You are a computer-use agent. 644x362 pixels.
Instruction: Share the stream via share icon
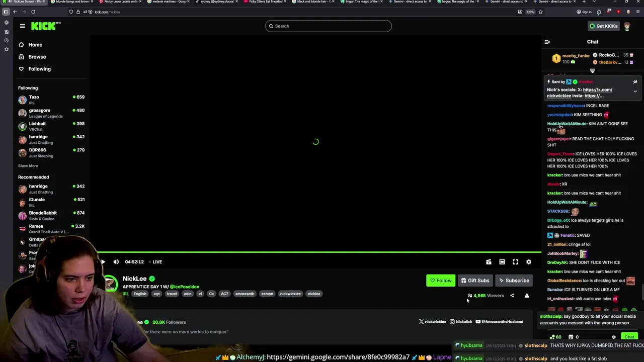point(512,296)
